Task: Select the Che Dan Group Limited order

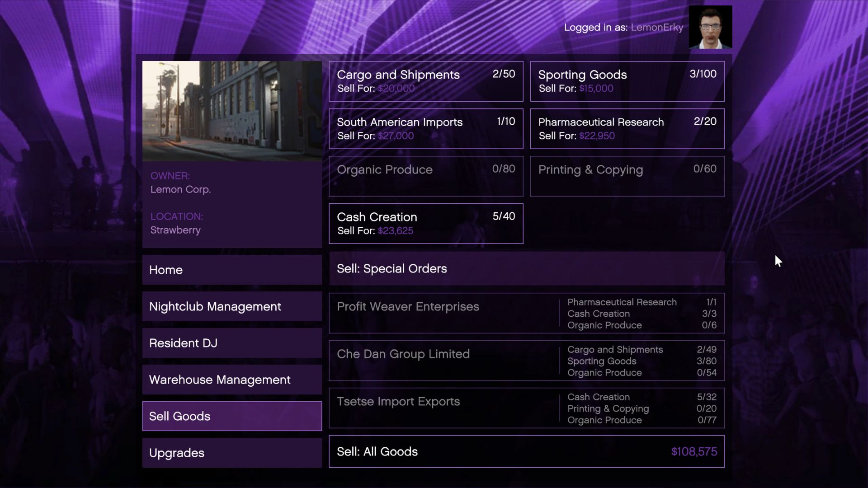Action: (527, 361)
